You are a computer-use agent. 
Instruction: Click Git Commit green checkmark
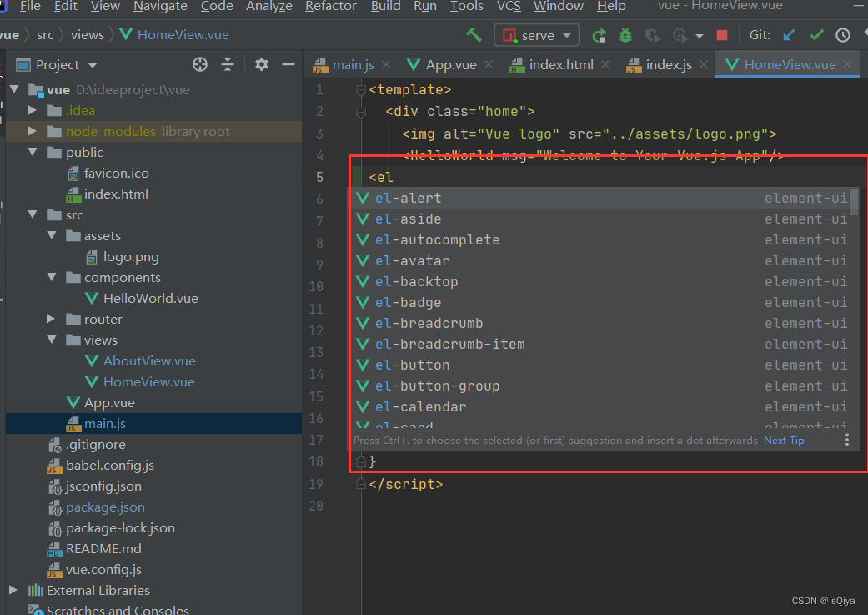816,35
